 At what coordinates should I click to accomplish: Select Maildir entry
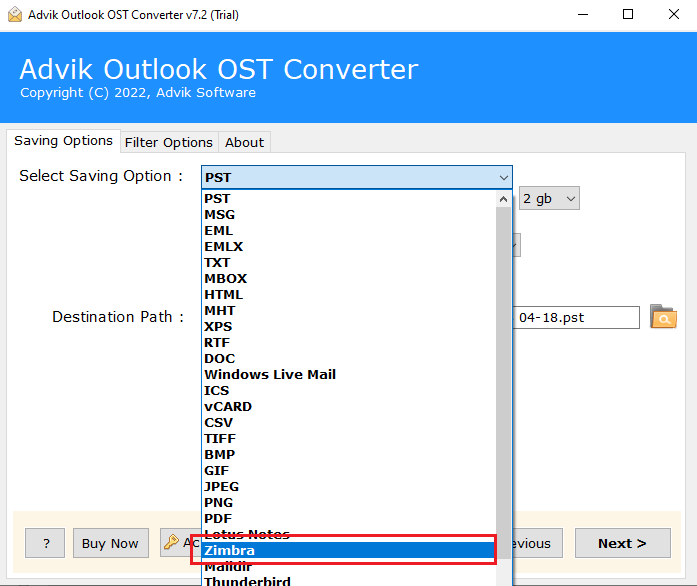[348, 566]
